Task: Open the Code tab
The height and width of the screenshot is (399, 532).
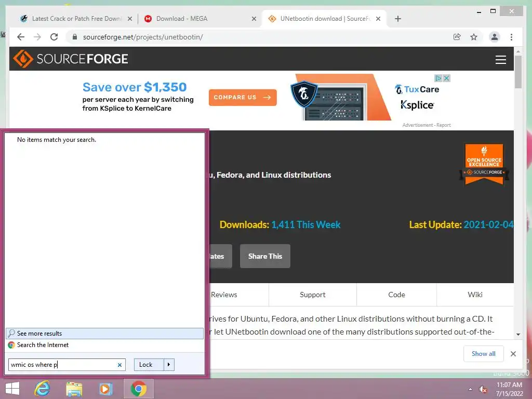Action: pyautogui.click(x=396, y=295)
